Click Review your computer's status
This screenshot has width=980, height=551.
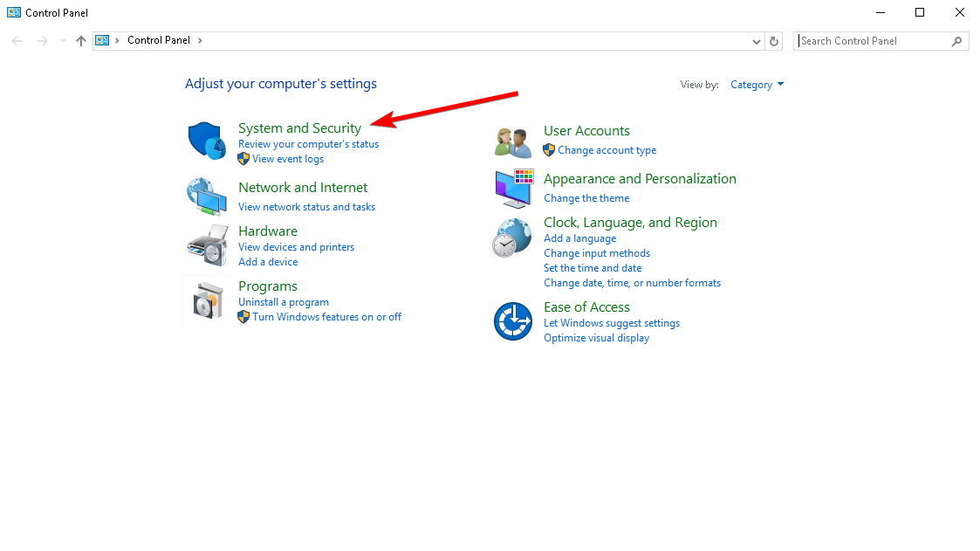point(308,143)
